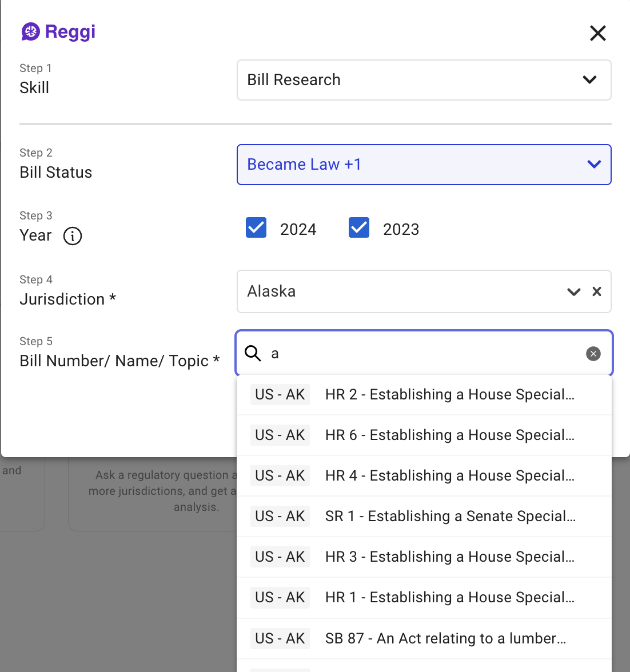The height and width of the screenshot is (672, 630).
Task: Open the Skill dropdown showing Bill Research
Action: [x=424, y=80]
